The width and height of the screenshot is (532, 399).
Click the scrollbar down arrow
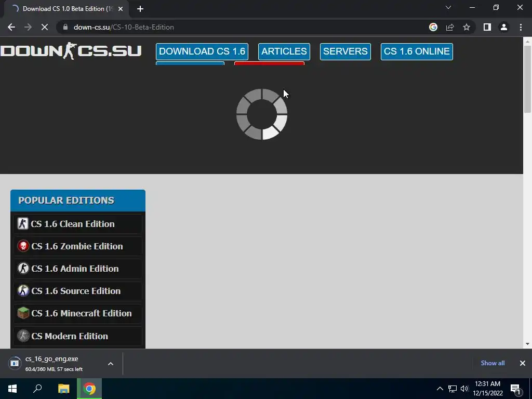(x=527, y=344)
